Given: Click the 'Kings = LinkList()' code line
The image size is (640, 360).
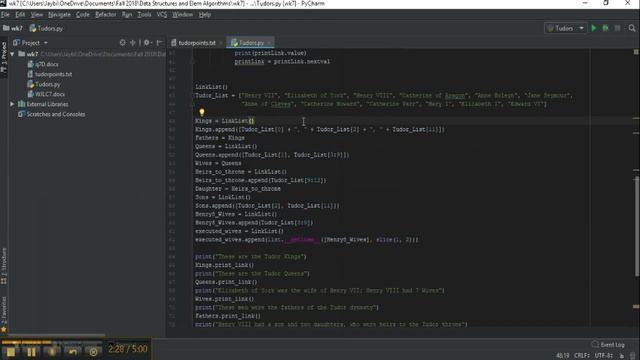Looking at the screenshot, I should (224, 121).
